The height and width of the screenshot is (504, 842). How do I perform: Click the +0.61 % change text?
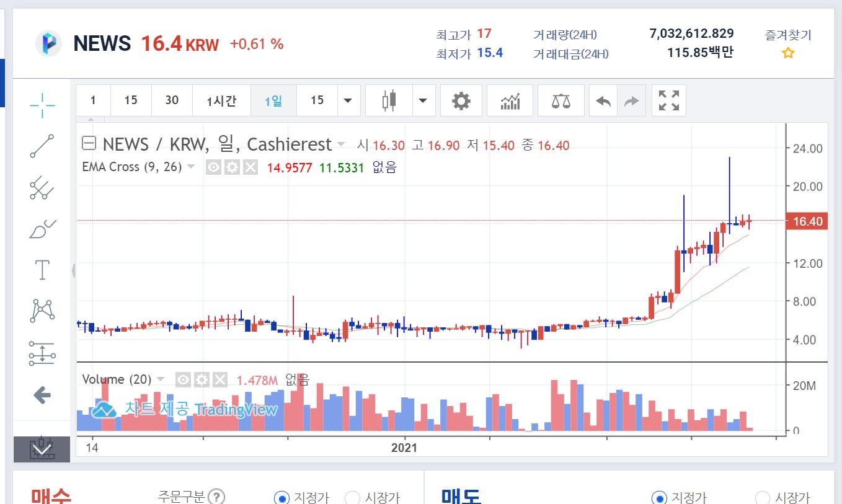[256, 44]
